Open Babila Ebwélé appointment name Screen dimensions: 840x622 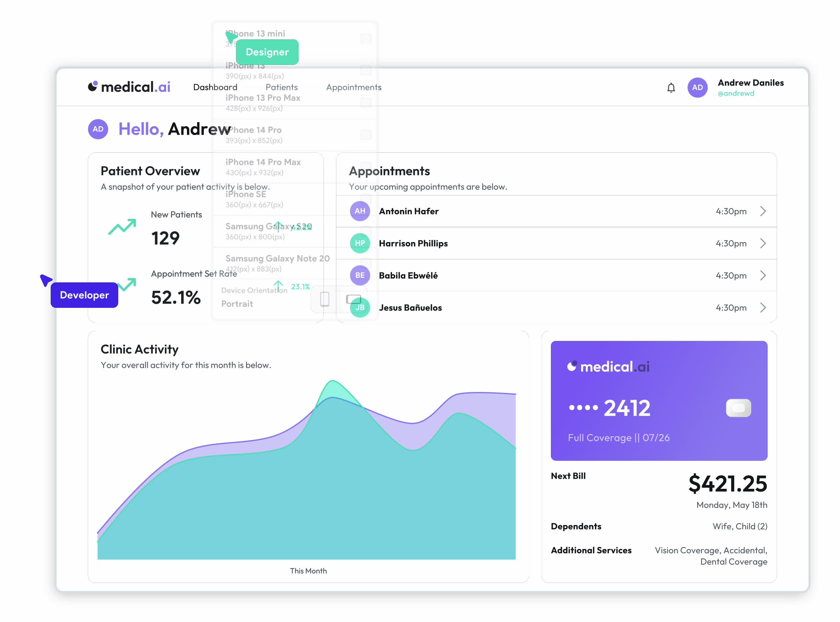click(408, 276)
